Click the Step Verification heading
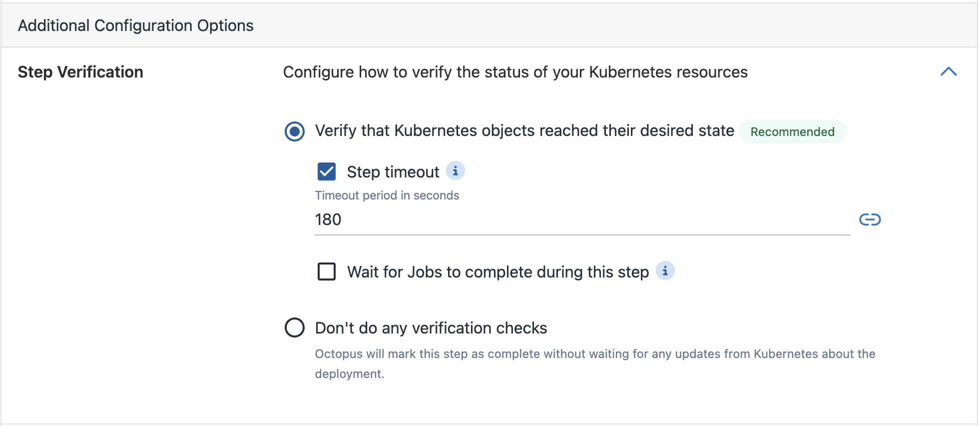The image size is (980, 426). point(80,71)
